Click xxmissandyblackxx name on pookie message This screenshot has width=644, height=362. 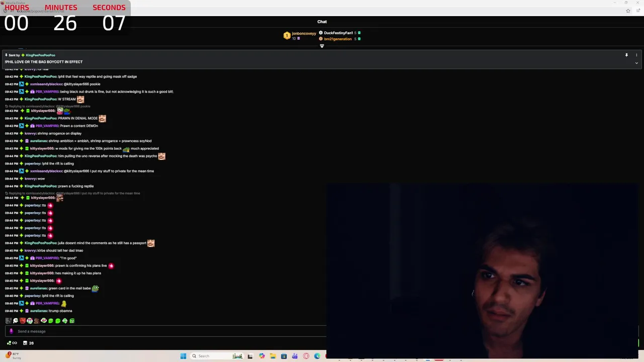click(x=46, y=84)
